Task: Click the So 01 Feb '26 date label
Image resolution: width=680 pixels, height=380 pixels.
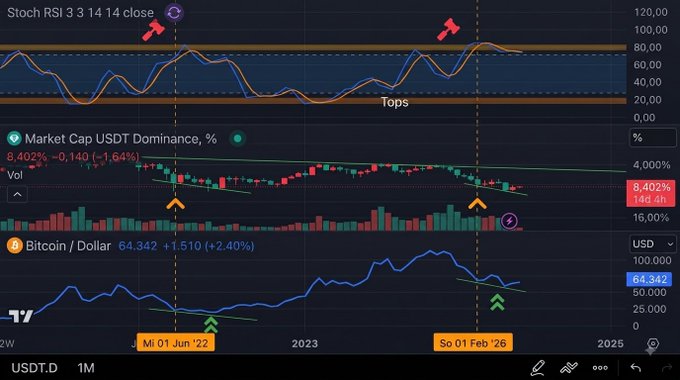Action: [473, 343]
